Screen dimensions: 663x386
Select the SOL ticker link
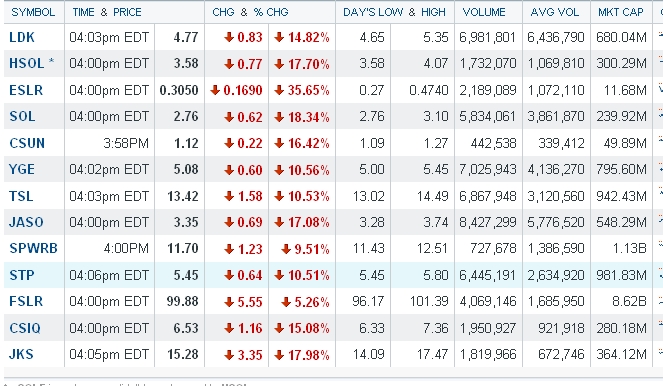pyautogui.click(x=22, y=116)
